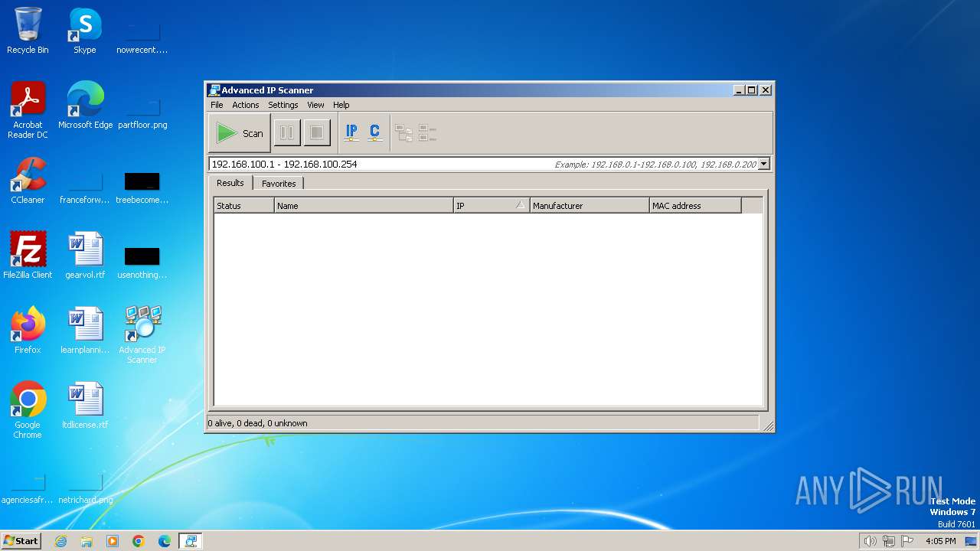
Task: Select the netrichard.png desktop file
Action: pos(85,488)
